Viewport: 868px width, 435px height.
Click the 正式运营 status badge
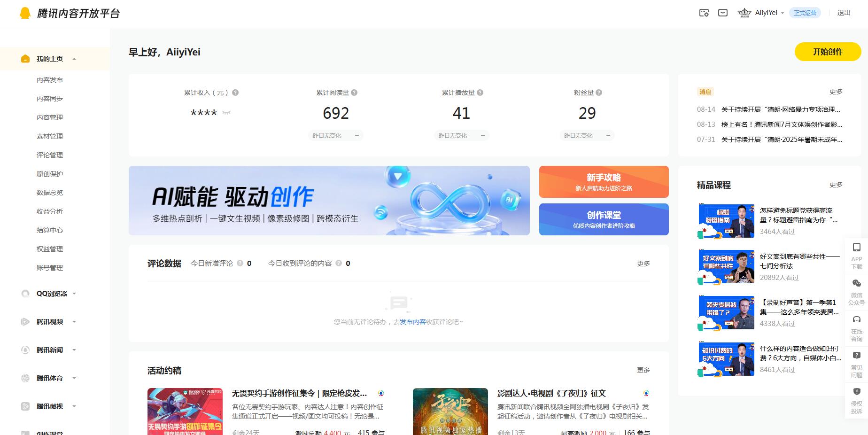coord(805,13)
